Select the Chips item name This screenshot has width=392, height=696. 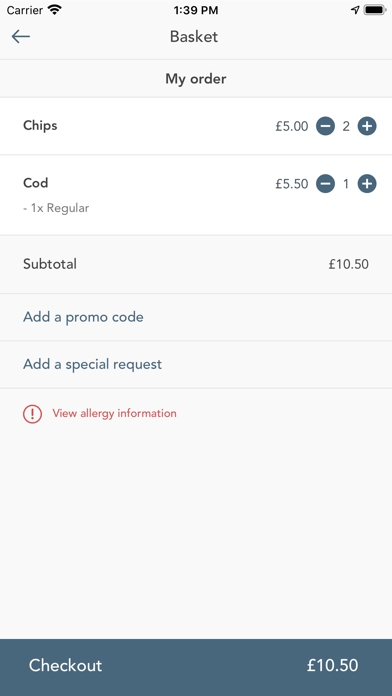pos(40,126)
